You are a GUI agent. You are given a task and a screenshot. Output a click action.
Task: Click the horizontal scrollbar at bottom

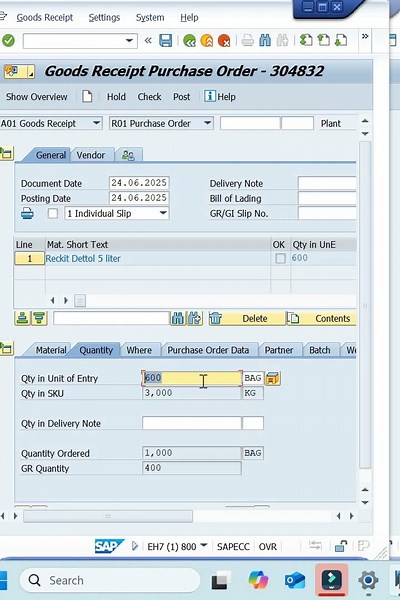[x=108, y=516]
